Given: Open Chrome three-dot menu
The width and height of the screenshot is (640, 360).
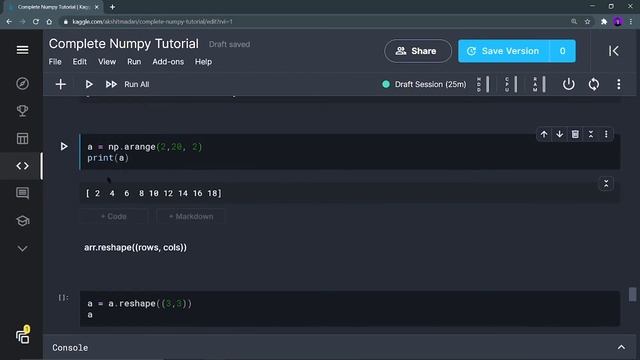Looking at the screenshot, I should pyautogui.click(x=631, y=22).
